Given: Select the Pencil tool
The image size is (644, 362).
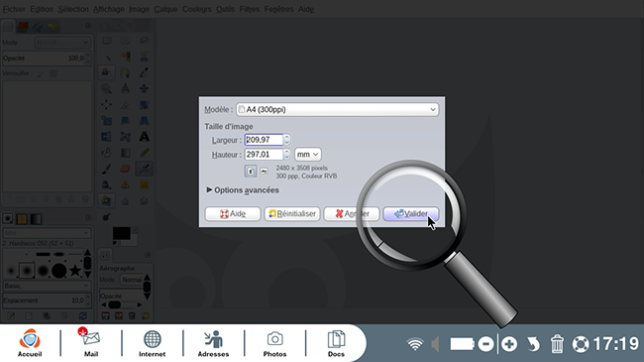Looking at the screenshot, I should click(x=145, y=153).
